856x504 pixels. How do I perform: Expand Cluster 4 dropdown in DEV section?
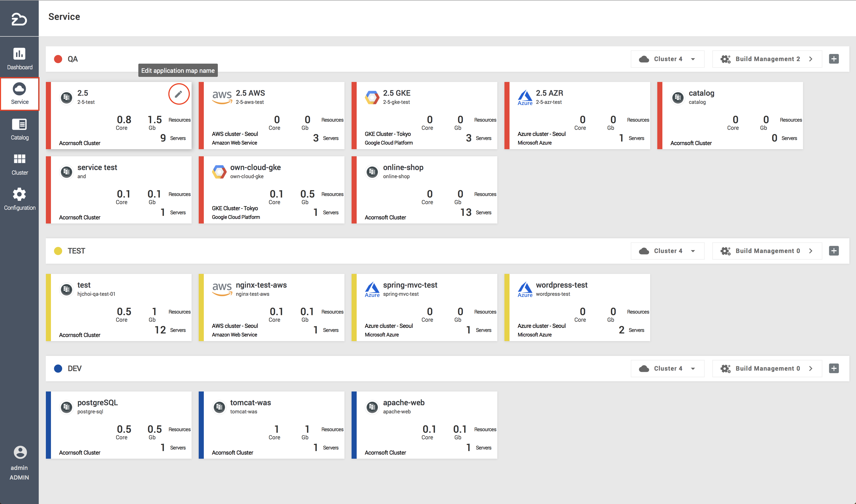pos(667,368)
